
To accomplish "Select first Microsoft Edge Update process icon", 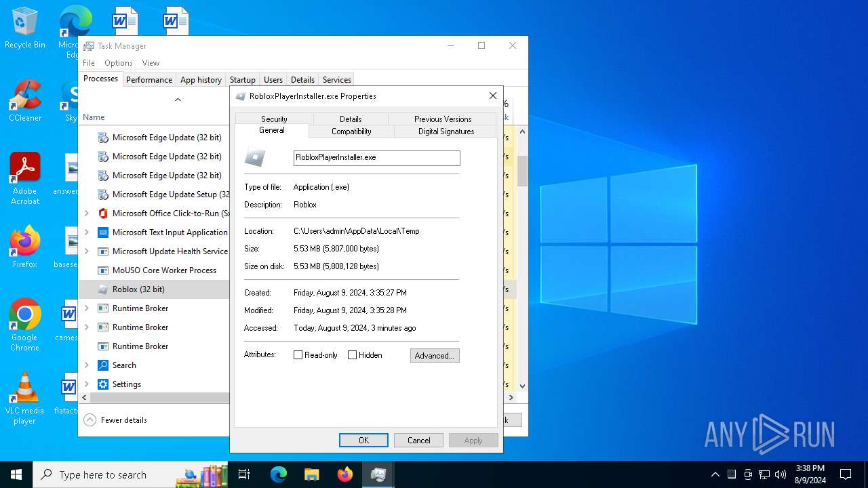I will [x=103, y=138].
